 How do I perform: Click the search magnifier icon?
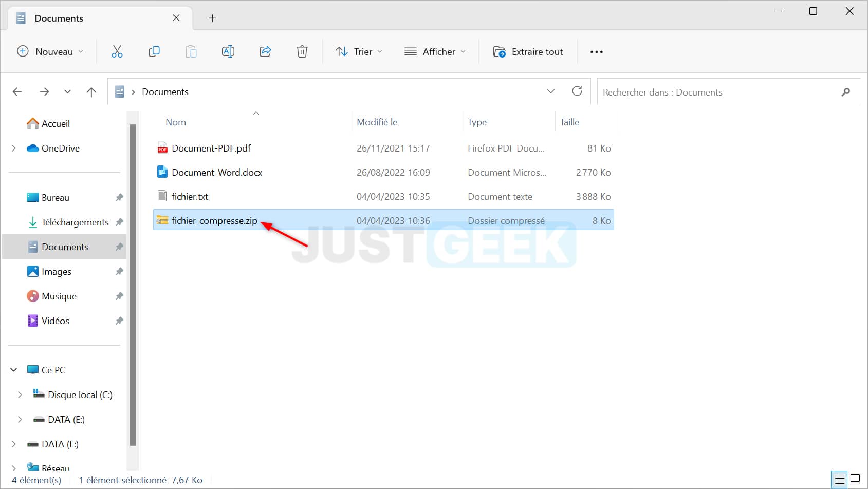click(845, 92)
